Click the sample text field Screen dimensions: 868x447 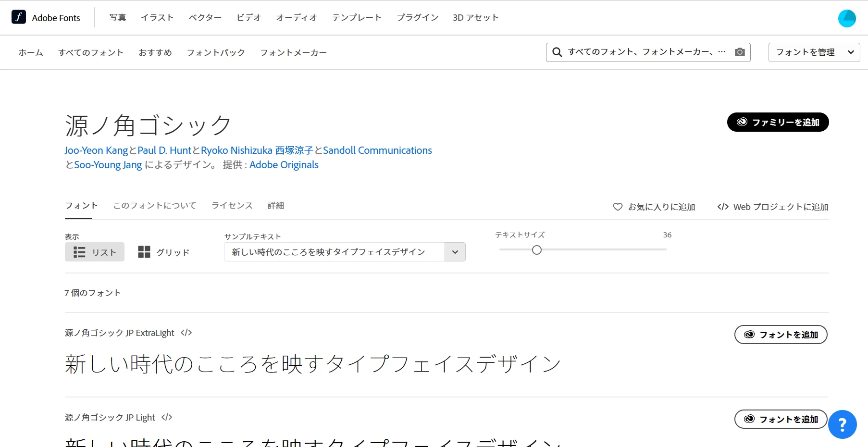[335, 252]
